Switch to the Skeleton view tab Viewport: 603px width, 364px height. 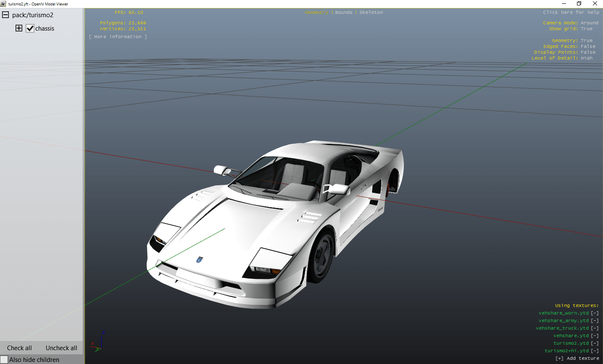[371, 13]
